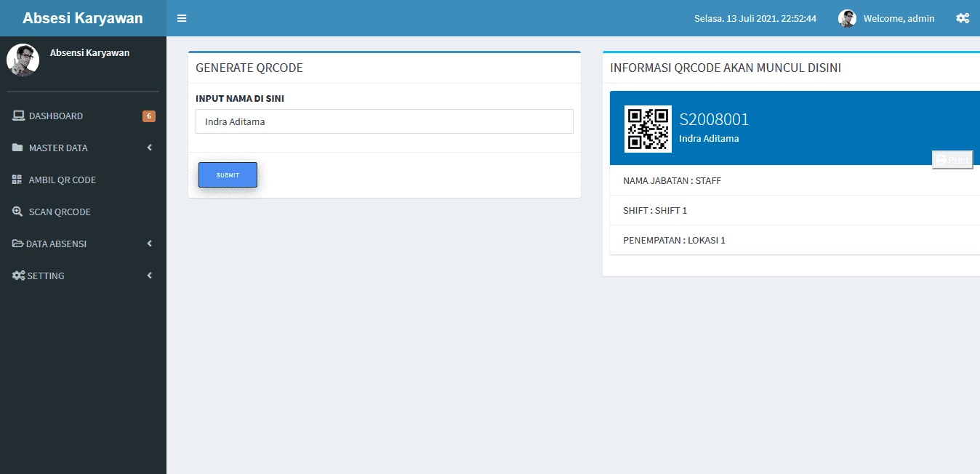
Task: Click the Input Nama Di Sini text field
Action: (384, 121)
